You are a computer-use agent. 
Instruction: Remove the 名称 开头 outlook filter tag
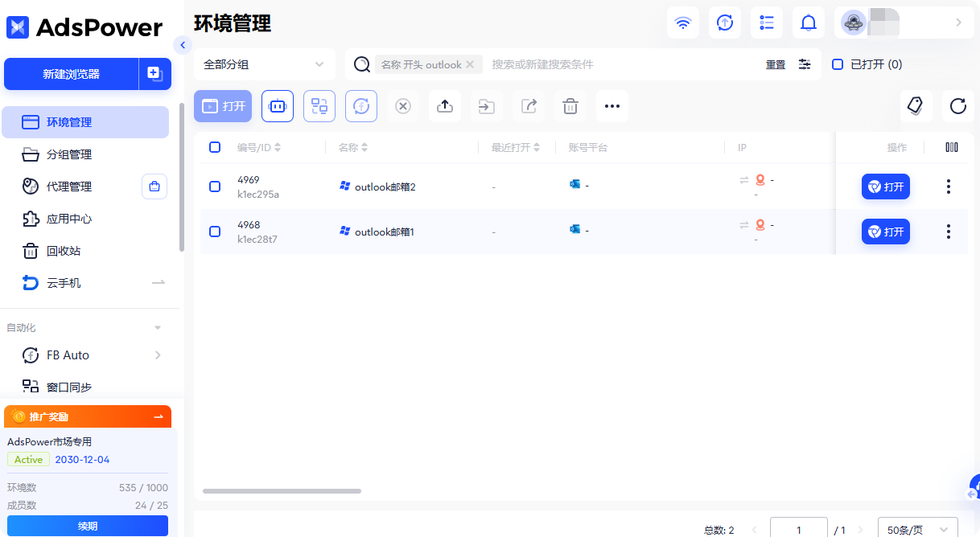[x=470, y=64]
